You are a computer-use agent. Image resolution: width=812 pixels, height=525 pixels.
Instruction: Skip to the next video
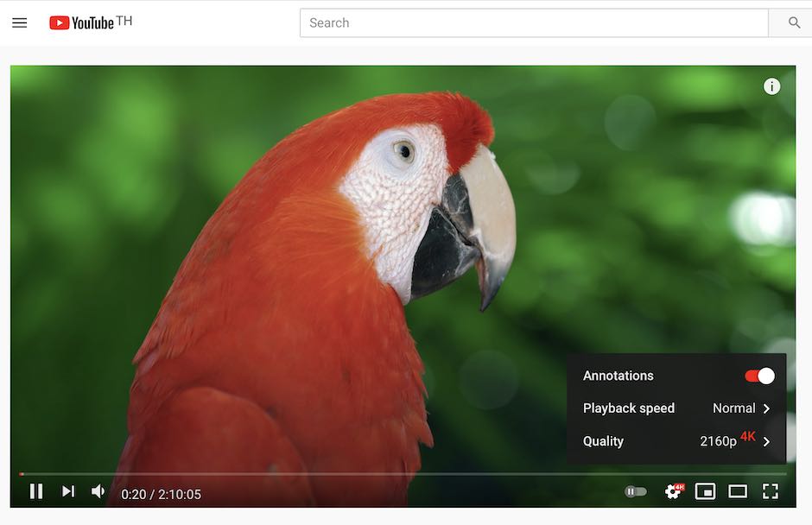[x=68, y=490]
